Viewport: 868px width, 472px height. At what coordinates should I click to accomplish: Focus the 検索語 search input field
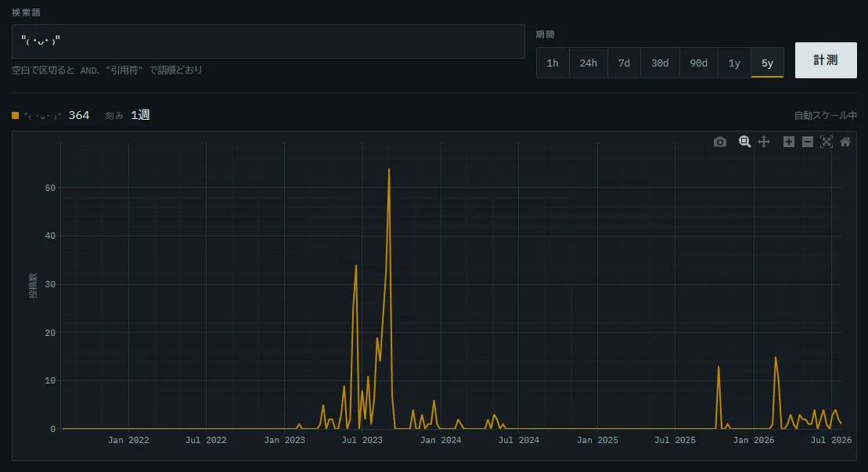click(x=268, y=41)
